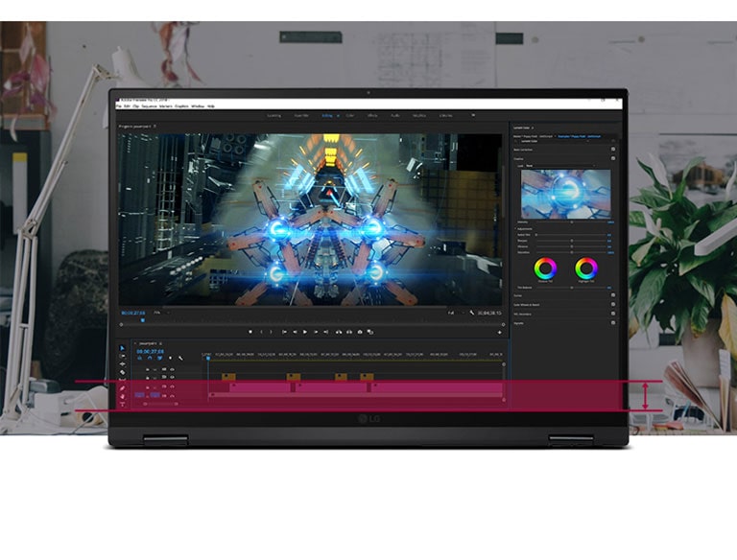The image size is (737, 560).
Task: Disable the Vignette section checkbox
Action: pyautogui.click(x=613, y=324)
